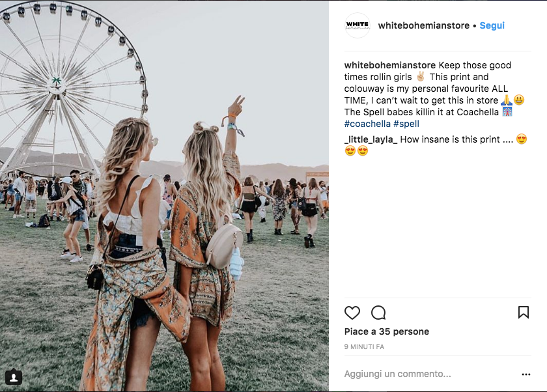Image resolution: width=547 pixels, height=392 pixels.
Task: Save the post with the bookmark icon
Action: pyautogui.click(x=524, y=313)
